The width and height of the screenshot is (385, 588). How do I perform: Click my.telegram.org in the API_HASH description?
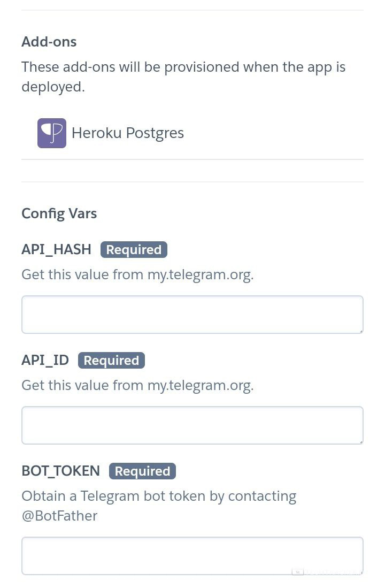tap(199, 275)
